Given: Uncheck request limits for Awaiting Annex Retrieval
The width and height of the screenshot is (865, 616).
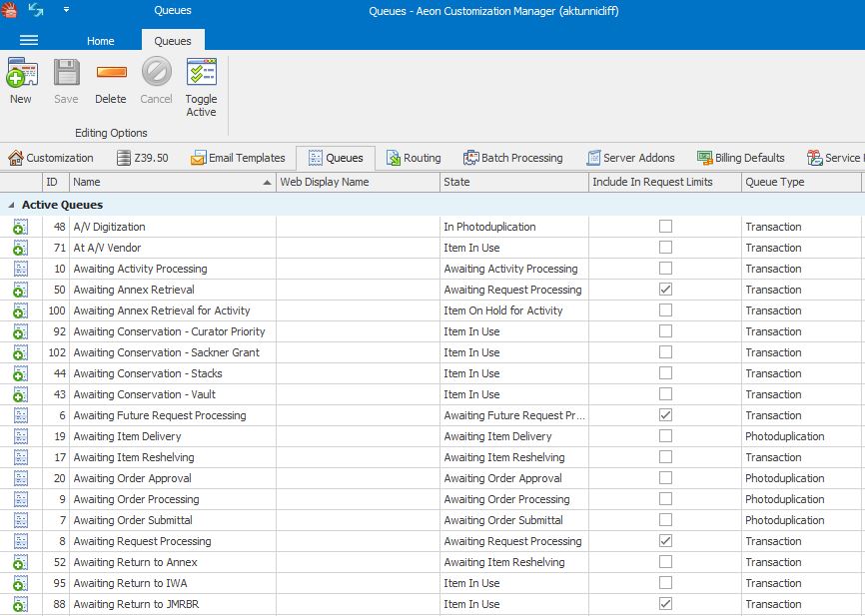Looking at the screenshot, I should point(665,290).
